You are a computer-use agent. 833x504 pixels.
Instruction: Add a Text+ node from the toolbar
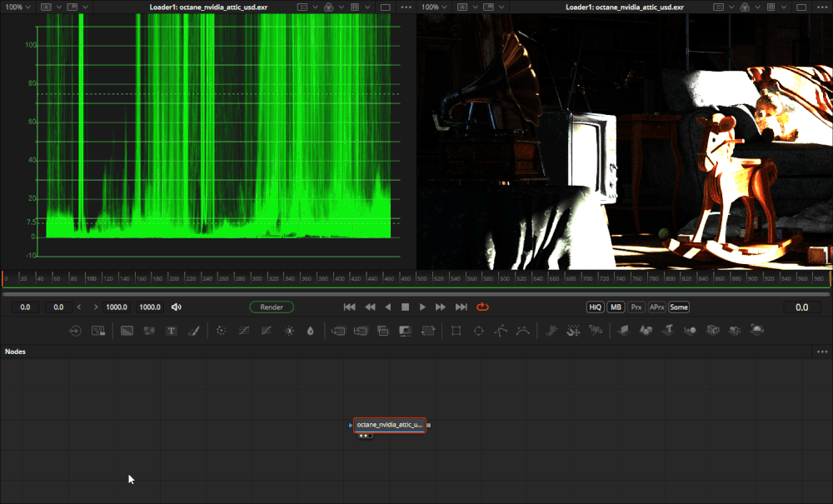pyautogui.click(x=171, y=330)
